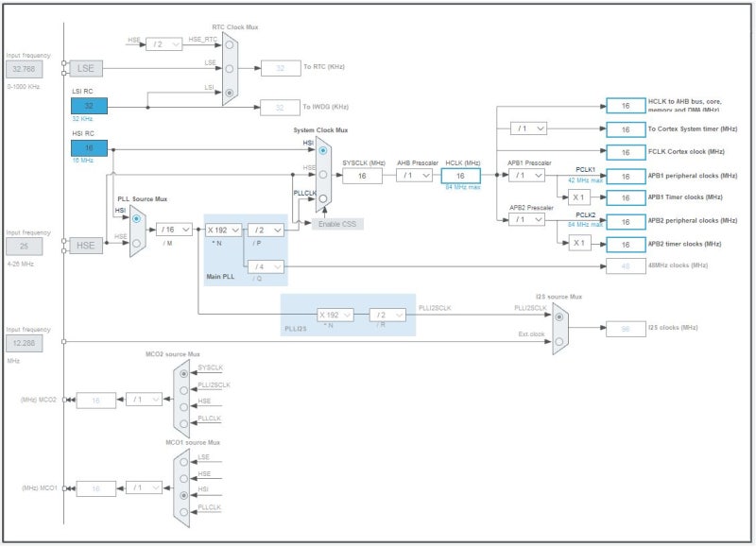Click To IWDG (KHz) value box
756x547 pixels.
[x=280, y=108]
